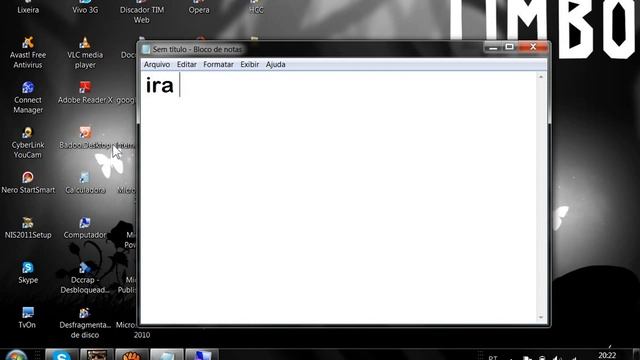This screenshot has width=640, height=360.
Task: Click the Notepad icon in the title bar
Action: tap(146, 49)
